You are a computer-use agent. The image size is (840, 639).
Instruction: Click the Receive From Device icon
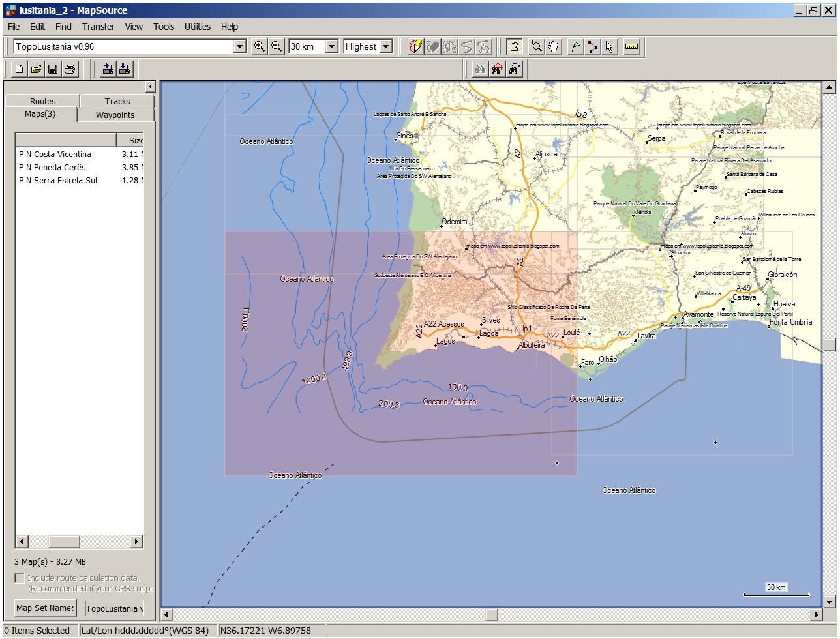point(123,68)
